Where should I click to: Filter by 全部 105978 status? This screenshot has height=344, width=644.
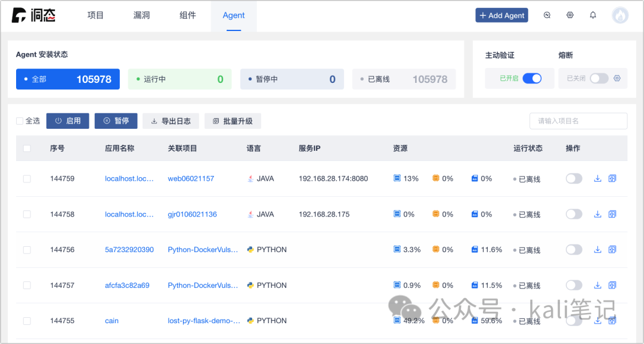(68, 79)
